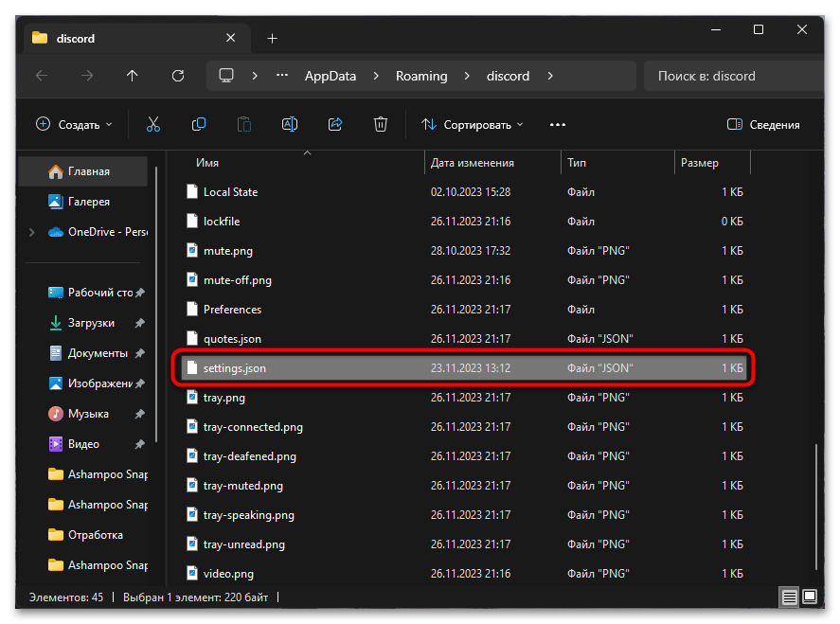Expand the OneDrive tree node

33,232
